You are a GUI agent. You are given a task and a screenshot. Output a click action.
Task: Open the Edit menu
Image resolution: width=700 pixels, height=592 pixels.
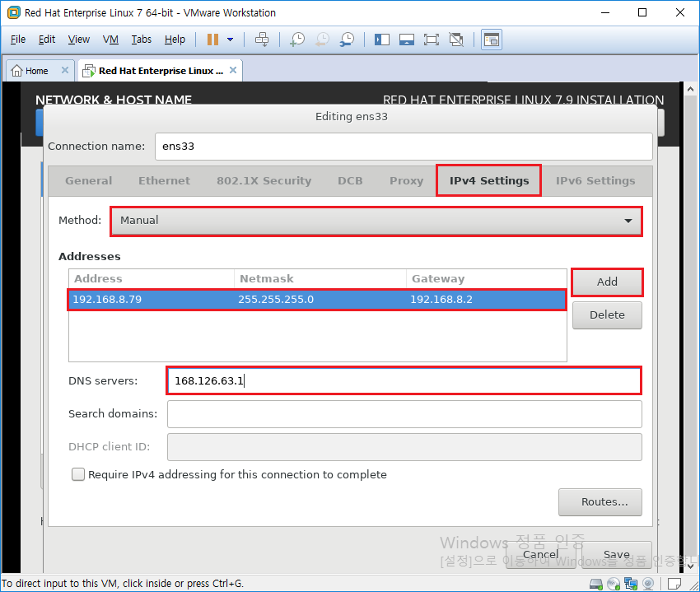click(x=47, y=40)
